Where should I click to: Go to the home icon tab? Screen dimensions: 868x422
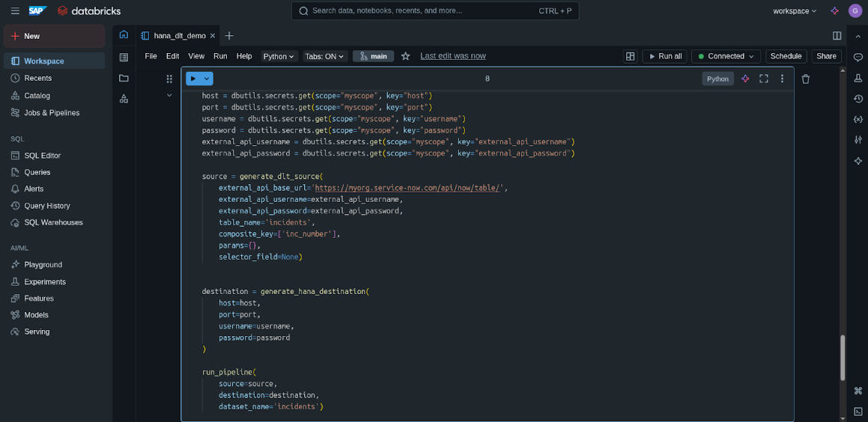[124, 34]
